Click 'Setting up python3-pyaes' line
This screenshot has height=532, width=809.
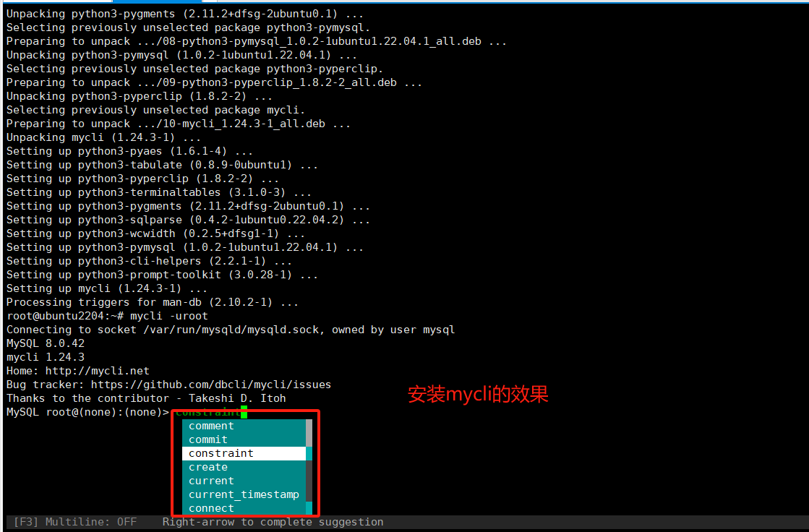point(129,151)
